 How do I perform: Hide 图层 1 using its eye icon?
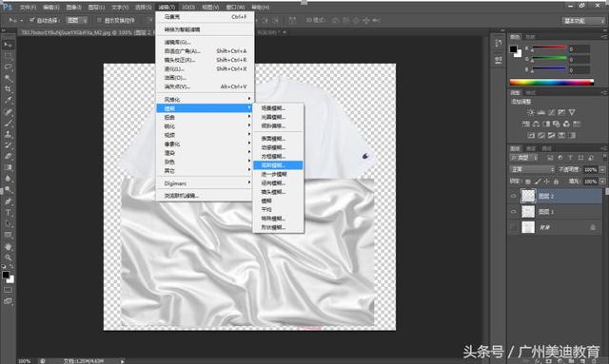514,212
